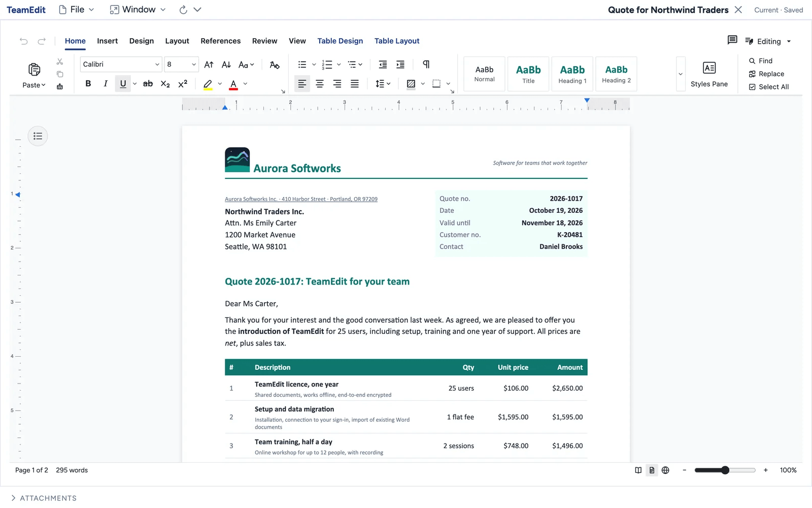Image resolution: width=812 pixels, height=508 pixels.
Task: Open the Paste options dropdown
Action: tap(34, 85)
